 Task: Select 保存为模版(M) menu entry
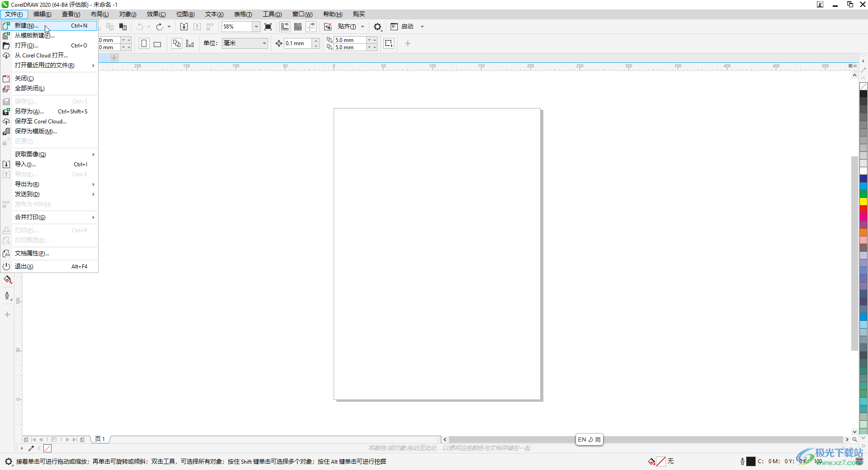[x=49, y=131]
